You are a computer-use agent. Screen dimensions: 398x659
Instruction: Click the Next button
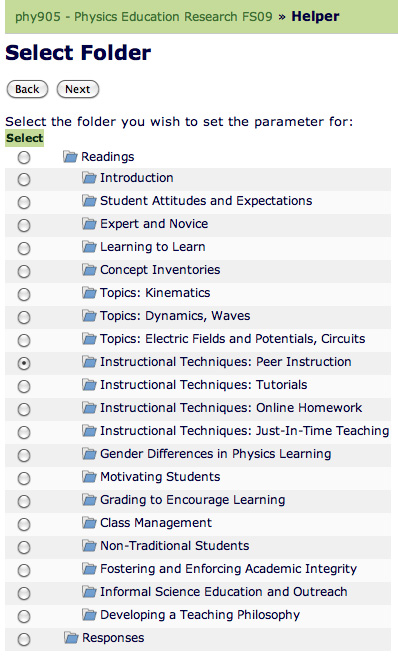point(78,89)
